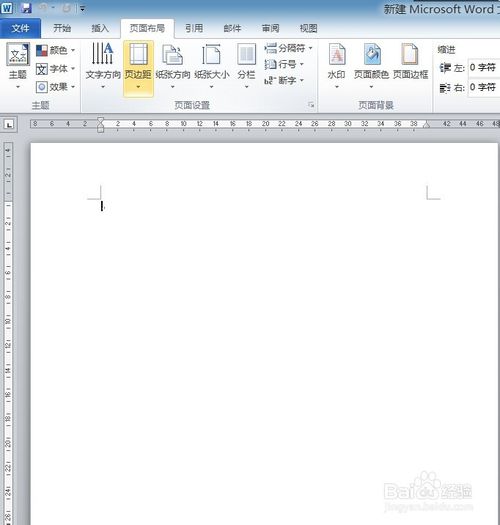Open the Columns (分栏) tool
500x525 pixels.
coord(246,66)
